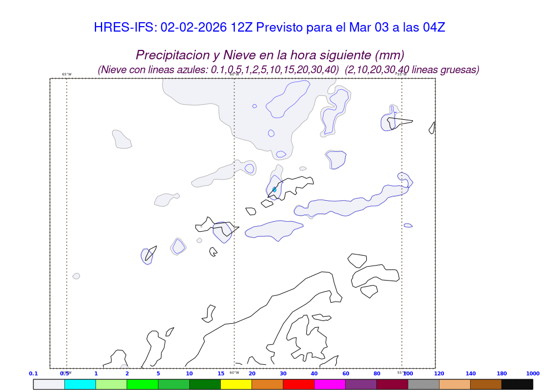Click the 65°W longitude label at the map top
Viewport: 555px width, 392px height.
pos(67,74)
